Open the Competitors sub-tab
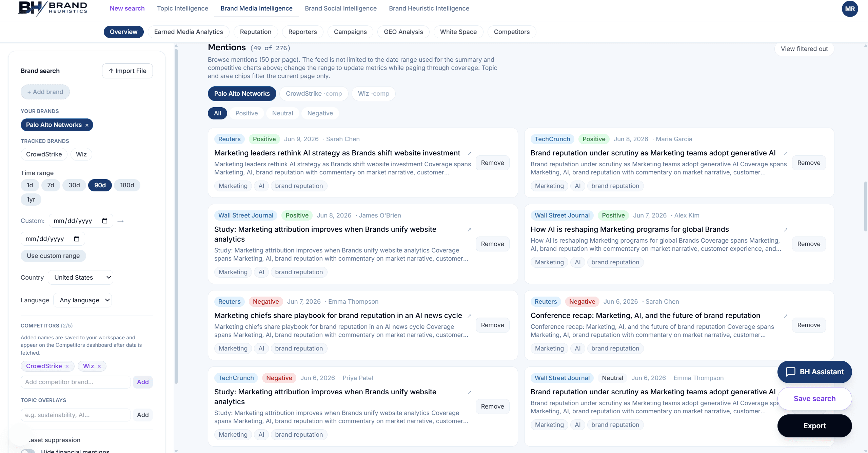Viewport: 868px width, 453px height. pos(512,32)
